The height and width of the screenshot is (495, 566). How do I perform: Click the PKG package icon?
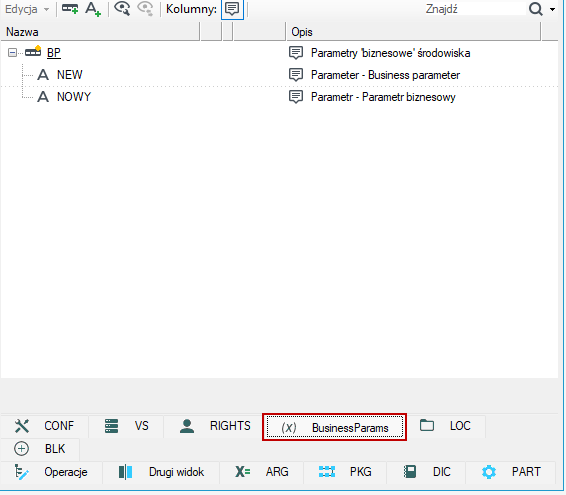327,472
